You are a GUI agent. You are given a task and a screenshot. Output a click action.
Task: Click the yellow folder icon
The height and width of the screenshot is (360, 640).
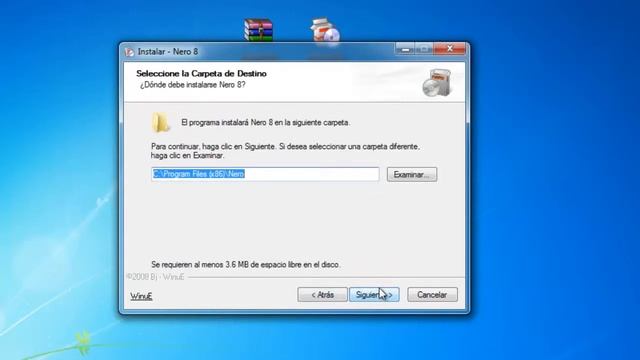(161, 122)
